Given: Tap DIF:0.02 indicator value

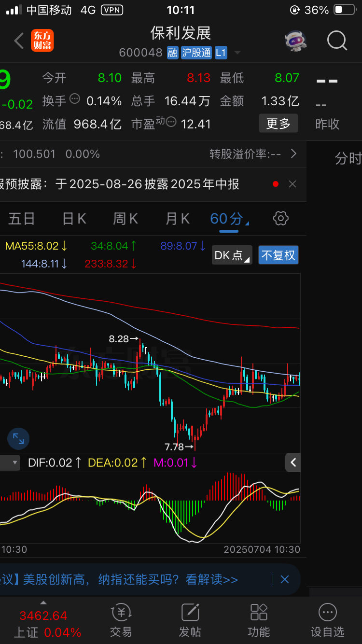Looking at the screenshot, I should pyautogui.click(x=55, y=462).
